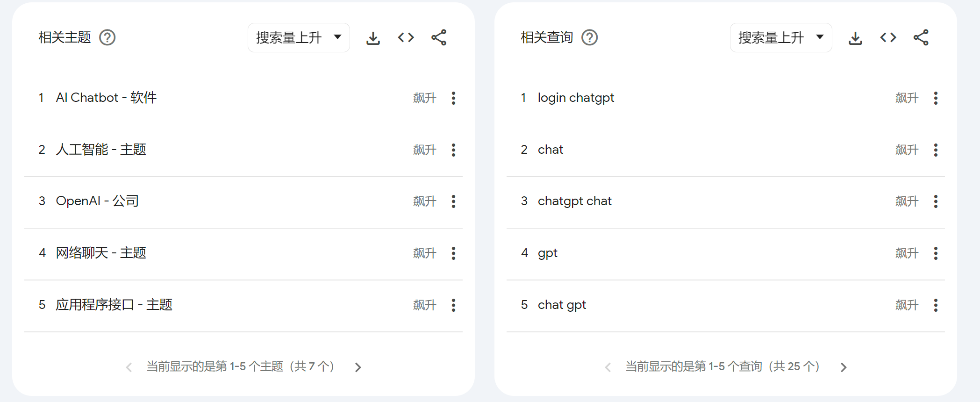Click 飙升 label on 应用程序接口 row
Screen dimensions: 980x402
coord(425,305)
